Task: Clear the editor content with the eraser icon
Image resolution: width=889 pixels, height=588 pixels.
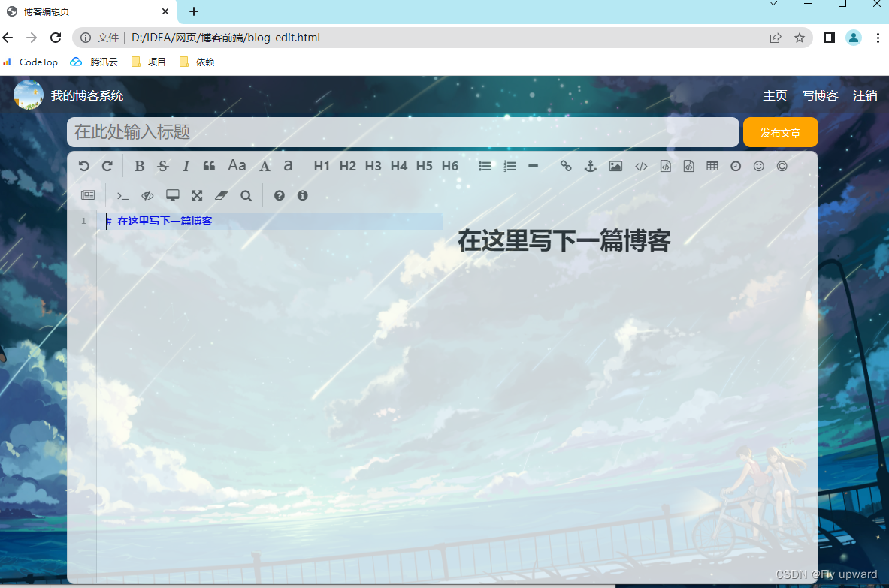Action: click(x=221, y=195)
